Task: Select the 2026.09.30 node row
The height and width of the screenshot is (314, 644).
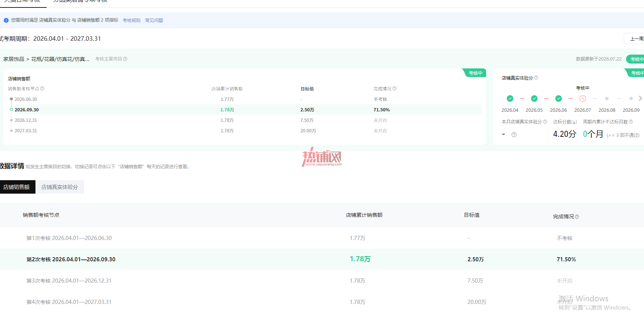Action: click(x=245, y=110)
